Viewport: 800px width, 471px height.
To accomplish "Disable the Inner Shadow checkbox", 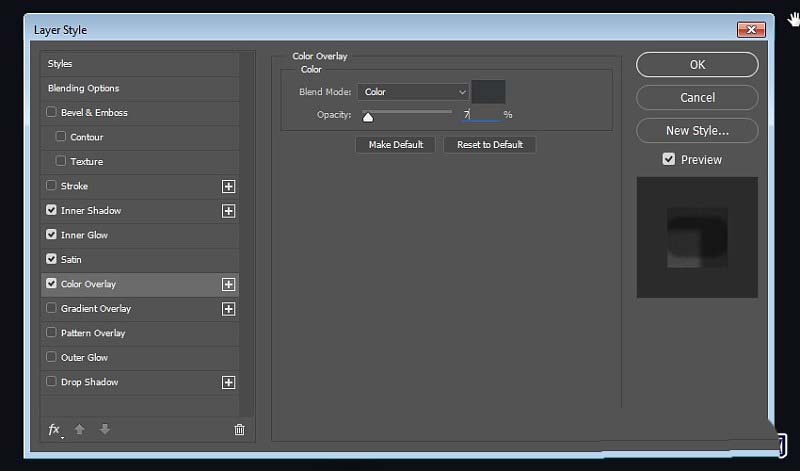I will pos(51,210).
